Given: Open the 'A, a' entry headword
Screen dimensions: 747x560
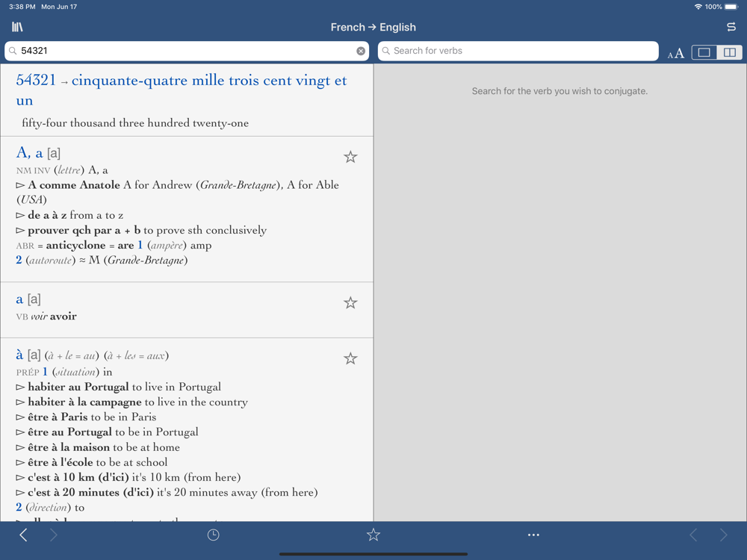Looking at the screenshot, I should 30,153.
